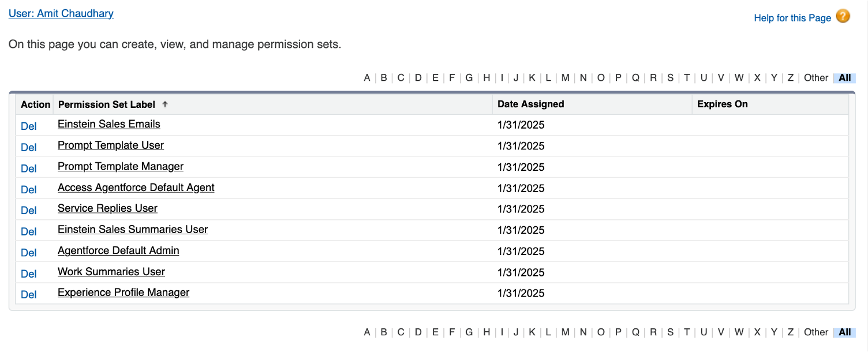The height and width of the screenshot is (352, 868).
Task: Open the Prompt Template Manager permission set
Action: point(120,166)
